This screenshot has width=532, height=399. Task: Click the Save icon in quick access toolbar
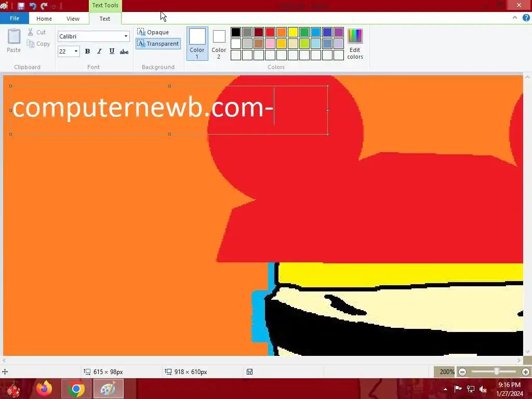[x=21, y=6]
